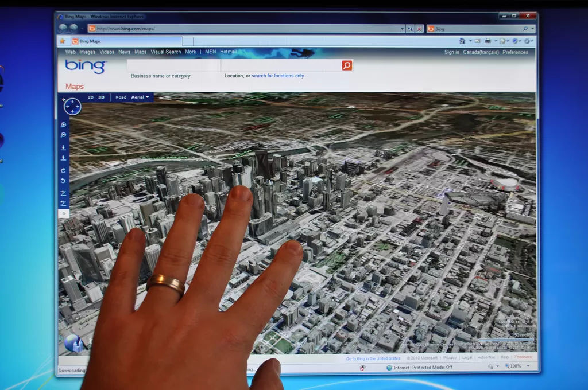Click 'Go to Bing in the United States' link
Image resolution: width=588 pixels, height=390 pixels.
tap(373, 358)
